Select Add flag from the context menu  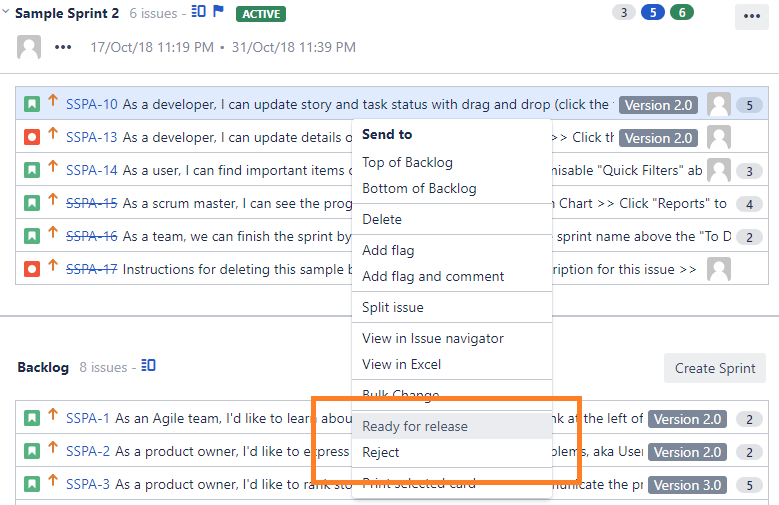coord(452,250)
